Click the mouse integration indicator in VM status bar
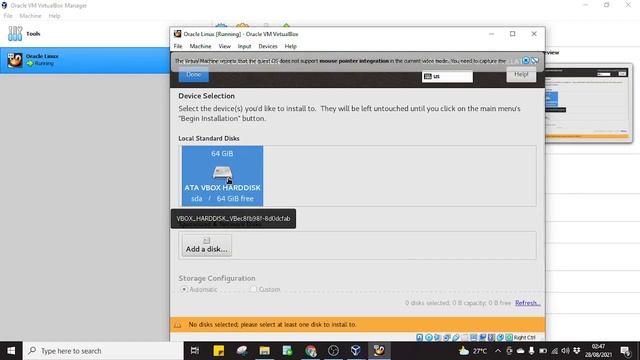Image resolution: width=640 pixels, height=360 pixels. coord(500,338)
